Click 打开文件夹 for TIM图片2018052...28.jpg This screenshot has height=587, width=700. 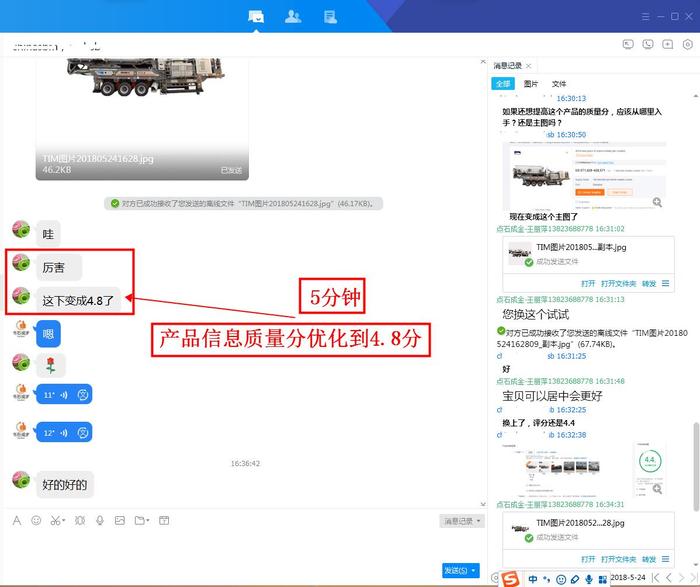618,559
